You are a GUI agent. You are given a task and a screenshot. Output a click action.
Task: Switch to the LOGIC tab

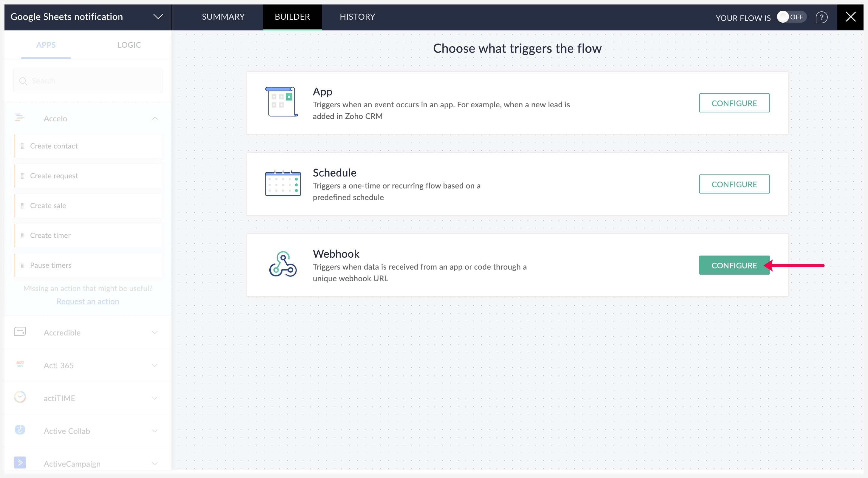129,45
